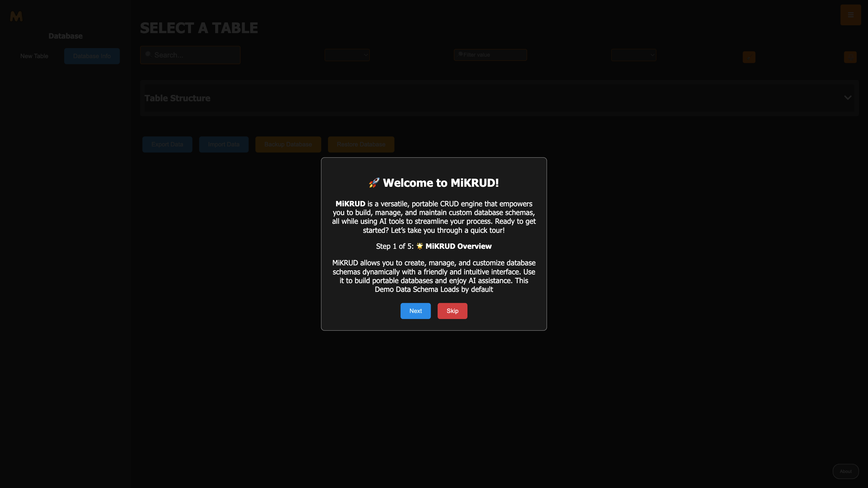Screen dimensions: 868x488
Task: Click the balance scales icon button
Action: click(850, 57)
